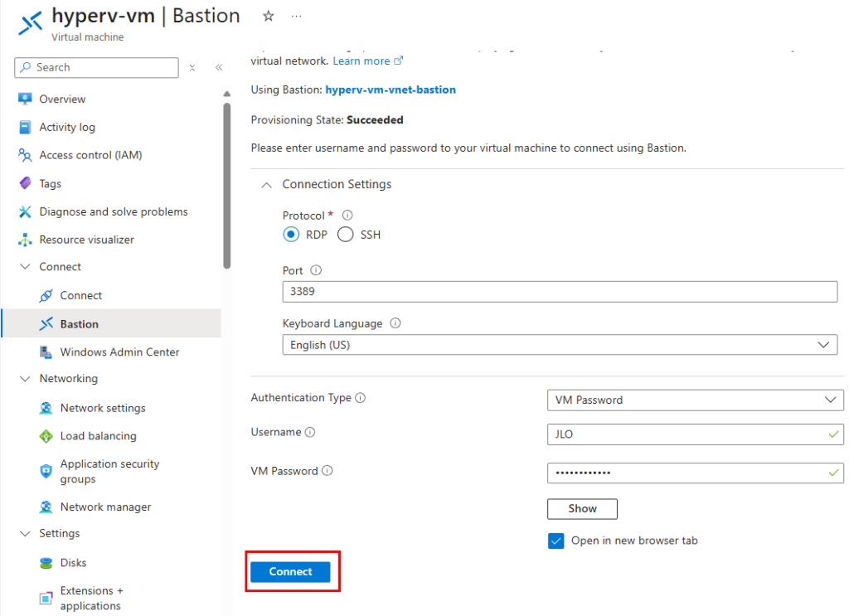Click the Windows Admin Center icon
The image size is (849, 616).
click(x=46, y=352)
